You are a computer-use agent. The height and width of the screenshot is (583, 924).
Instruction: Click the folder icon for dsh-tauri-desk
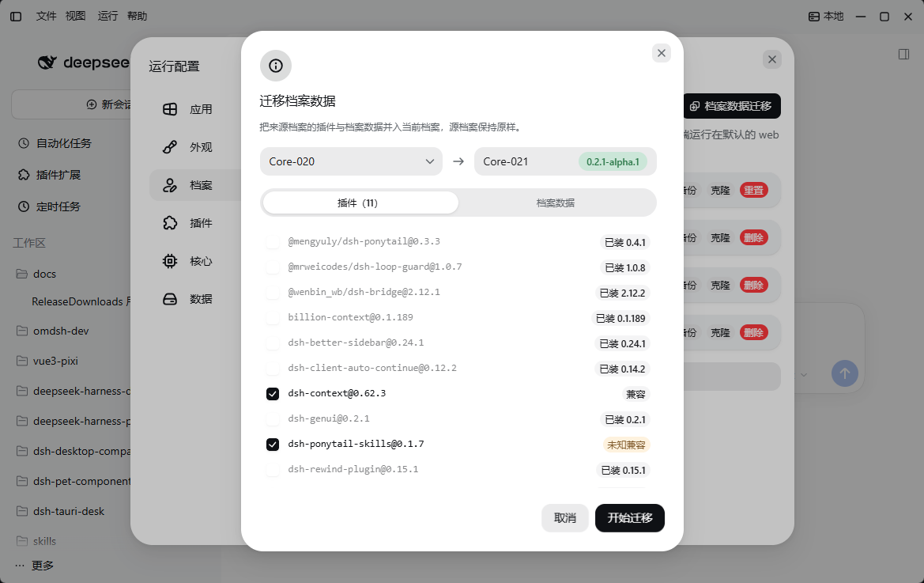22,511
